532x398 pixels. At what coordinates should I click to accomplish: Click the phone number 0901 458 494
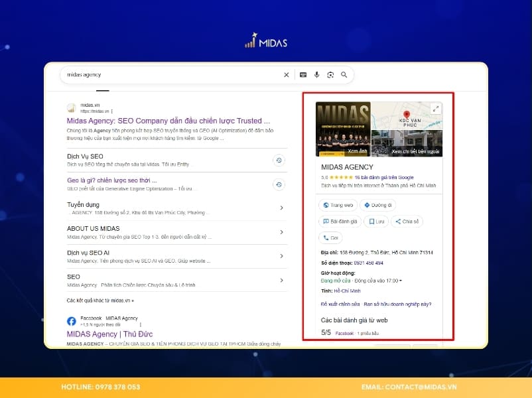pyautogui.click(x=368, y=263)
